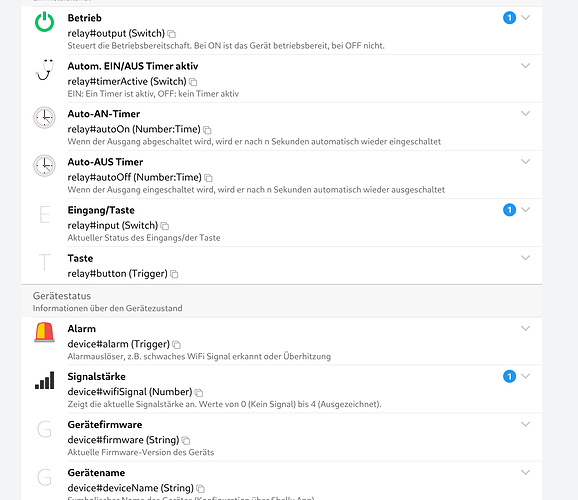Expand the Auto-AN-Timer channel details

pyautogui.click(x=526, y=113)
